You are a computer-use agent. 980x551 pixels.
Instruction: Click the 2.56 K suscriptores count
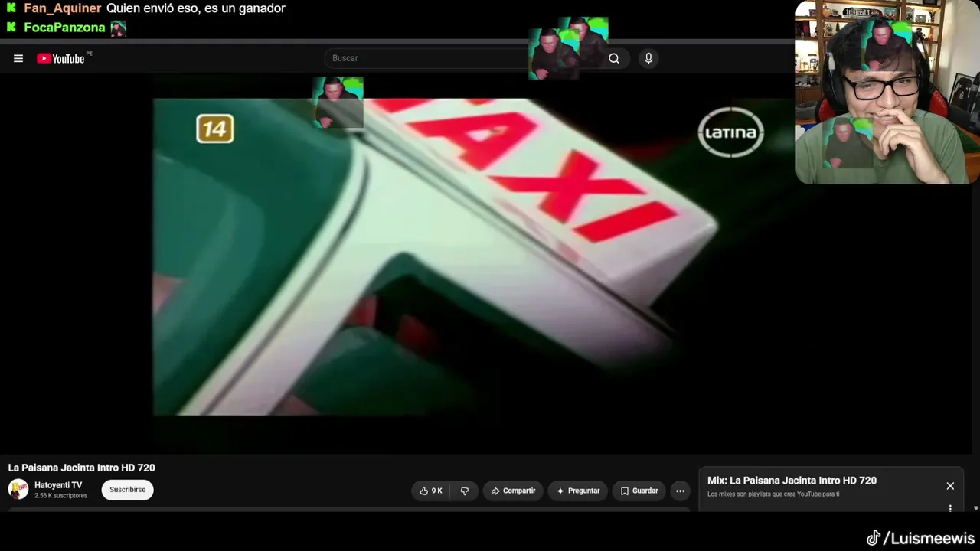(60, 496)
